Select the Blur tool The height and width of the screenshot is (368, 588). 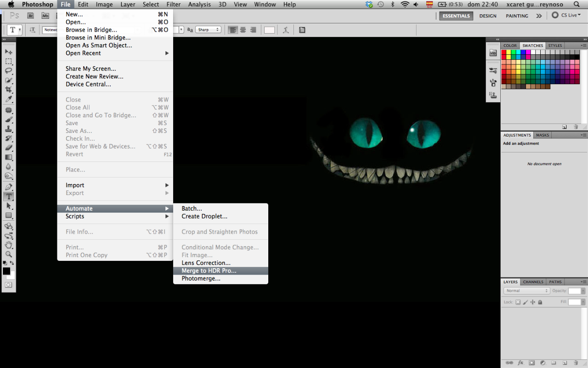click(9, 167)
